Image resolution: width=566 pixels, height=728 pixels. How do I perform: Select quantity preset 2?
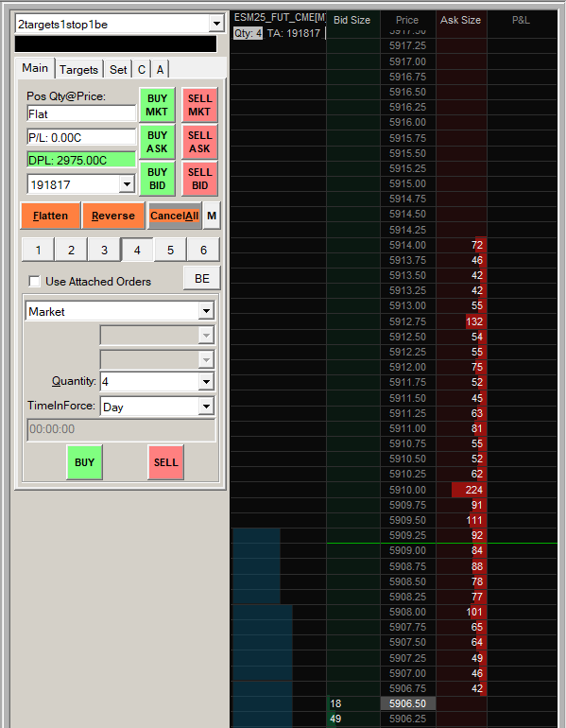pos(71,250)
